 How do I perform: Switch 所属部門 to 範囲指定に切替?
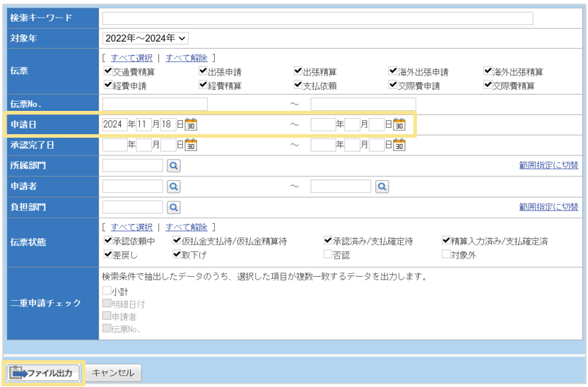point(548,165)
